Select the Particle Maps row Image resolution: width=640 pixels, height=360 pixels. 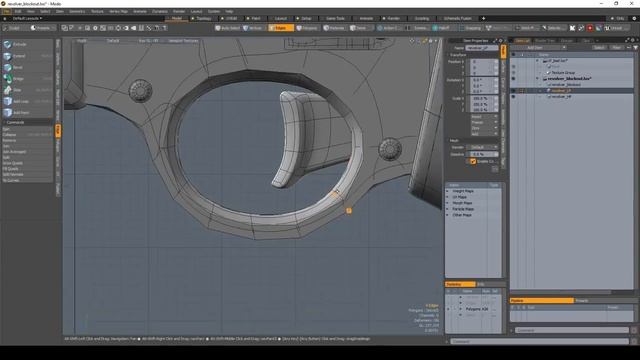463,209
